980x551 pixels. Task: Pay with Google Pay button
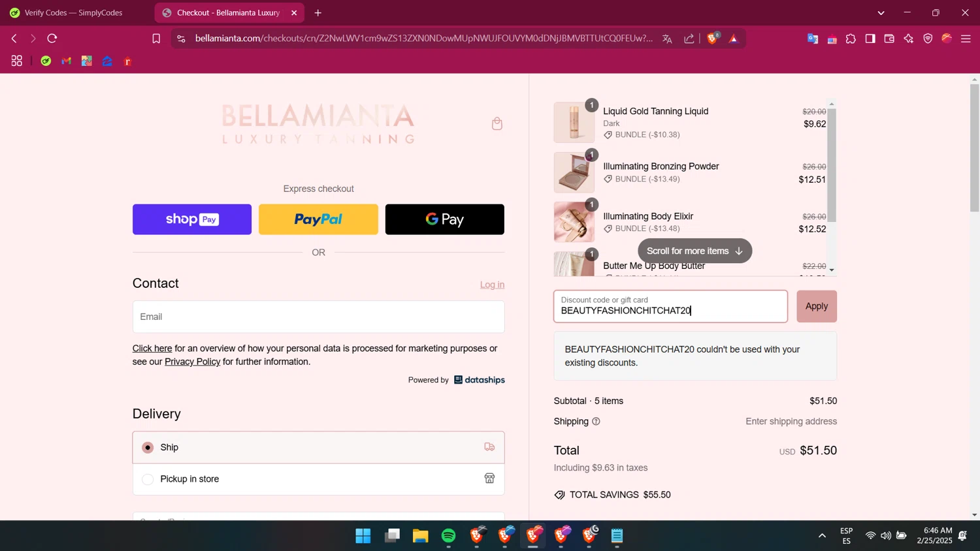(x=445, y=219)
